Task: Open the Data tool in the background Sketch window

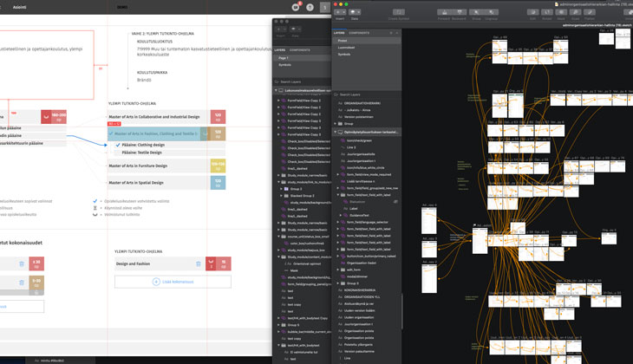Action: (x=295, y=29)
